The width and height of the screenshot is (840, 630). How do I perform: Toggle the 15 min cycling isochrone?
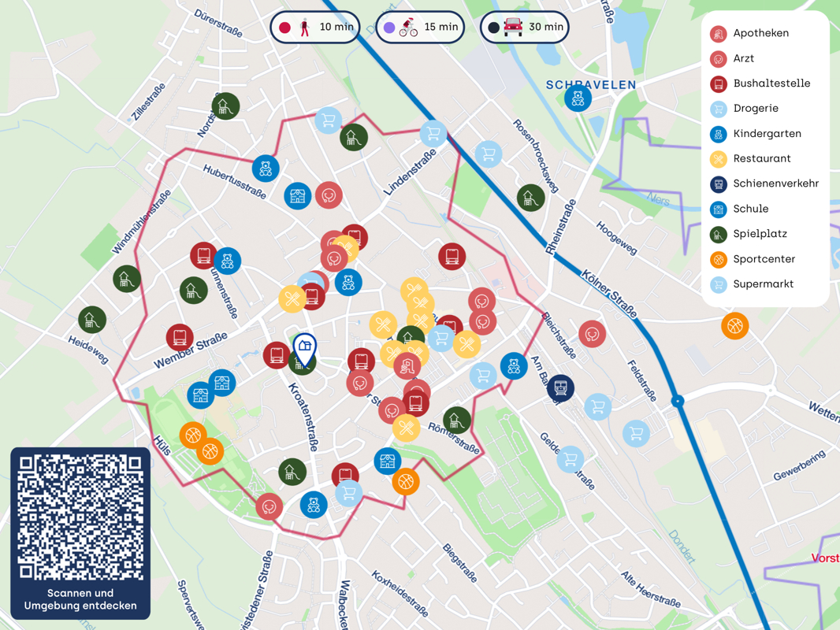tap(420, 27)
